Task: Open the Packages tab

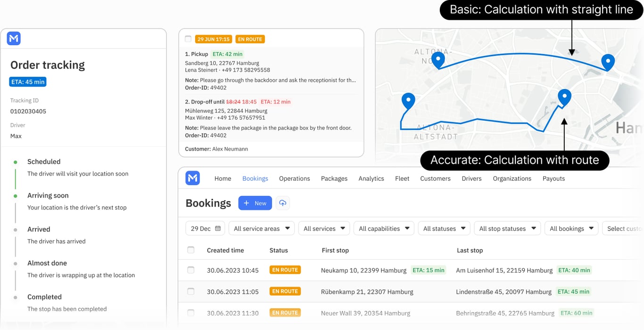Action: pyautogui.click(x=334, y=178)
